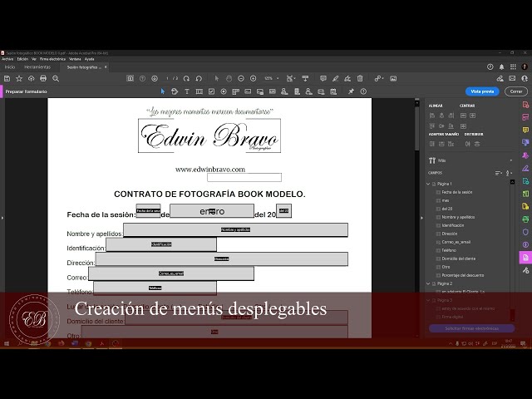Select 'Porcentaje del descuento' in fields list
The width and height of the screenshot is (532, 399).
point(462,275)
